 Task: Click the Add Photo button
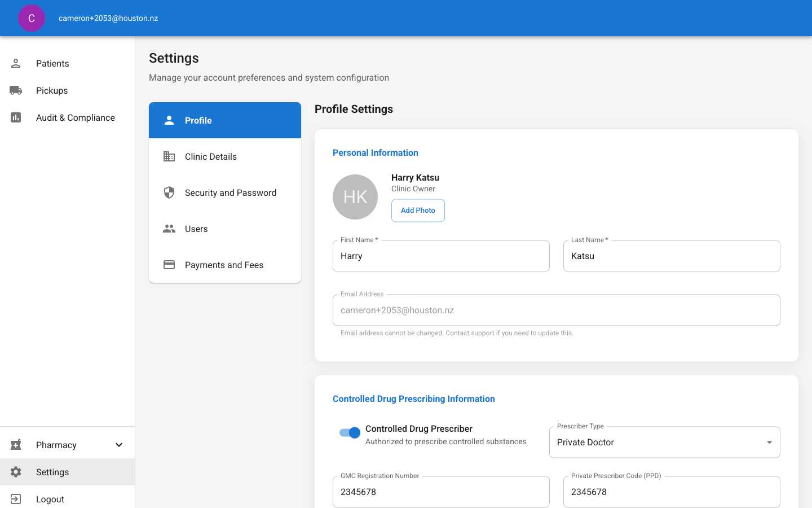pos(418,211)
